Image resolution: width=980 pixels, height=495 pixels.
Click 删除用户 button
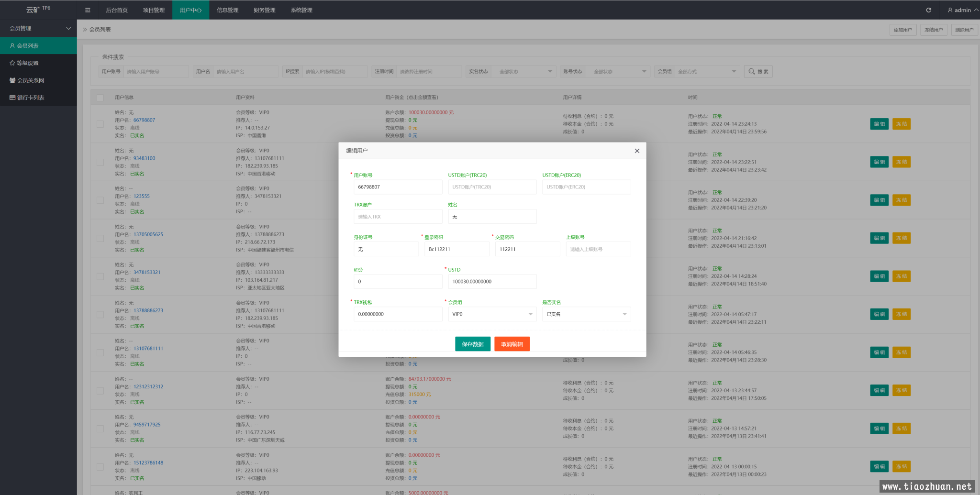964,30
